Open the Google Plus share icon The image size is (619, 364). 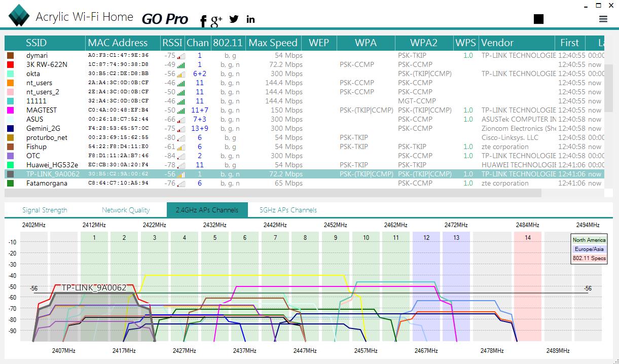click(x=216, y=20)
